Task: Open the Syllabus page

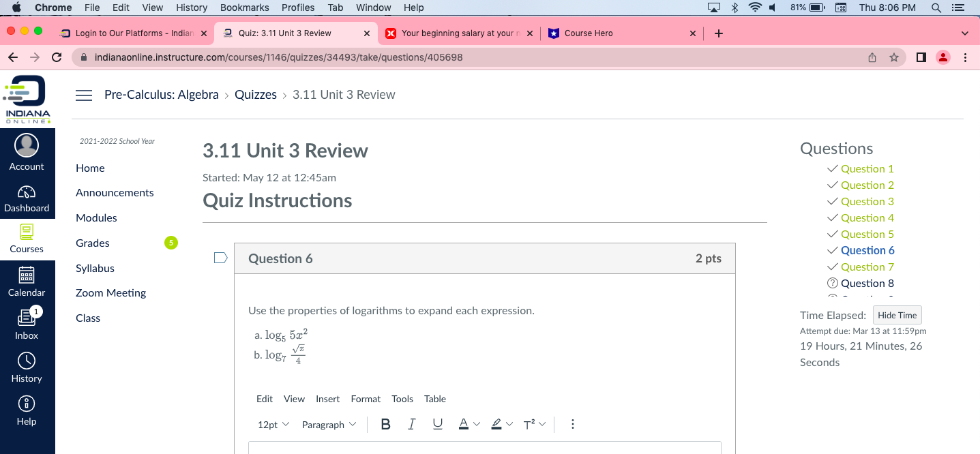Action: point(94,268)
